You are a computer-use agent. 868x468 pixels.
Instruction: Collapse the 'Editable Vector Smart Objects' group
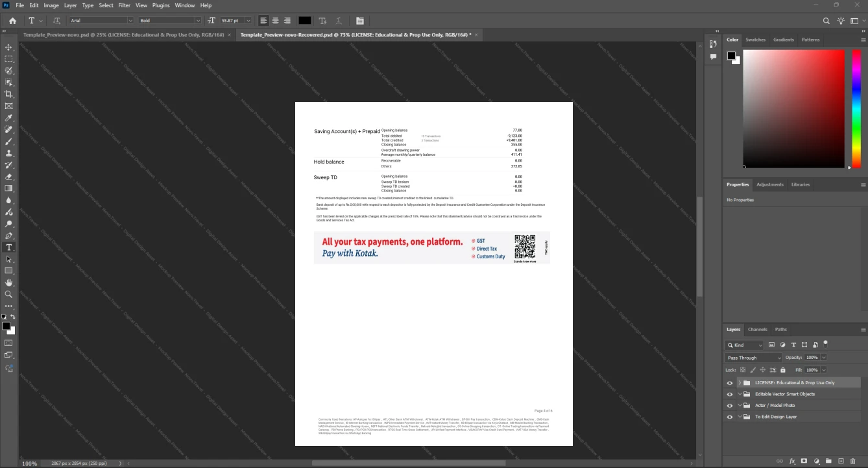[x=740, y=394]
